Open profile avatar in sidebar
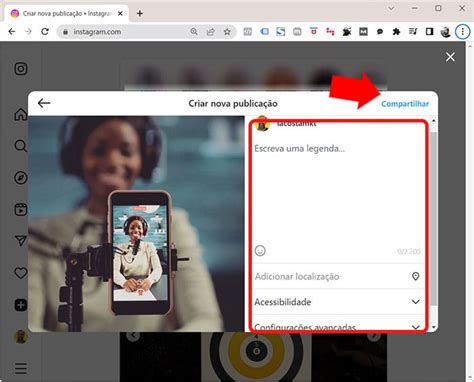 tap(21, 337)
